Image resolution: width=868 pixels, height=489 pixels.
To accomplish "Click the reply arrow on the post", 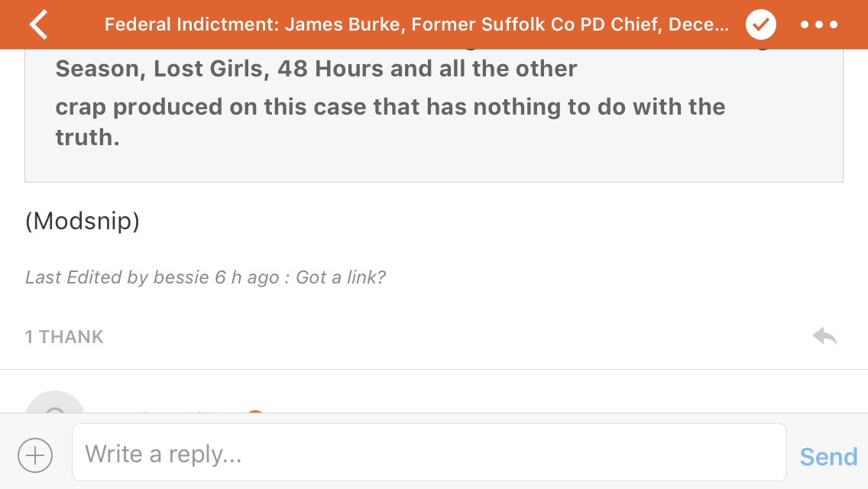I will pos(825,336).
